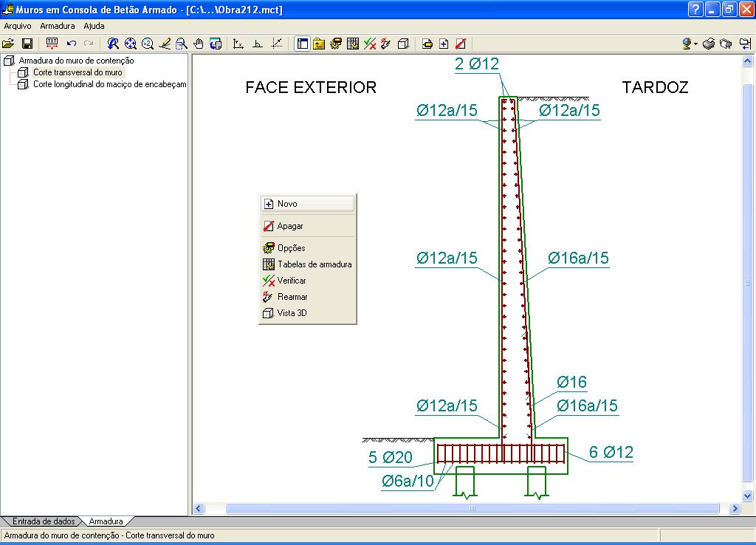Viewport: 756px width, 545px height.
Task: Click the Ø16a/15 label at mid-wall
Action: click(578, 258)
